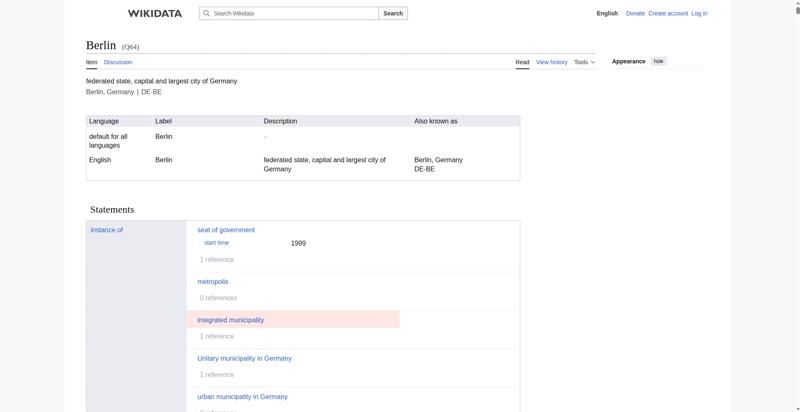800x412 pixels.
Task: Expand the 0 references under metropolis
Action: [218, 297]
